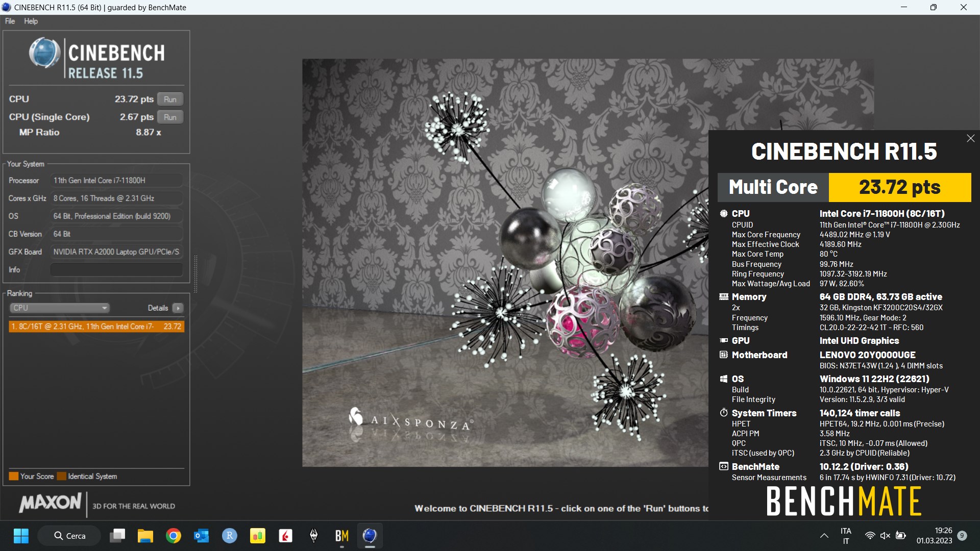Click the Memory icon in BenchMate panel
The image size is (980, 551).
coord(723,296)
